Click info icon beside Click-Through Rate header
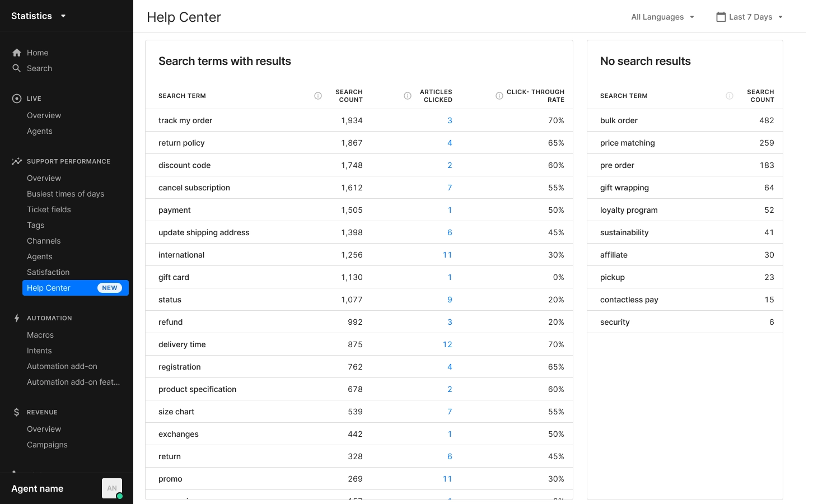 coord(499,96)
